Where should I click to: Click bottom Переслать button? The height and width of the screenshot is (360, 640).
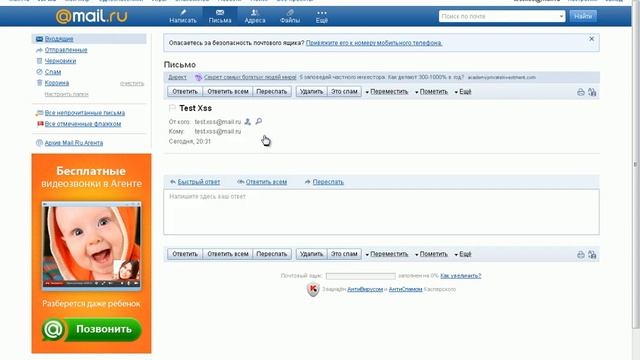[272, 254]
